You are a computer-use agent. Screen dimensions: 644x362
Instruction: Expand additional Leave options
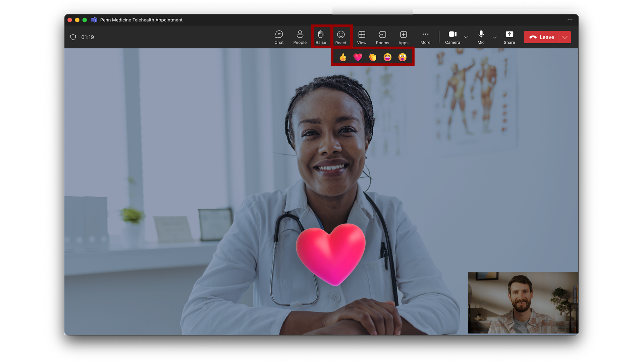(x=565, y=37)
